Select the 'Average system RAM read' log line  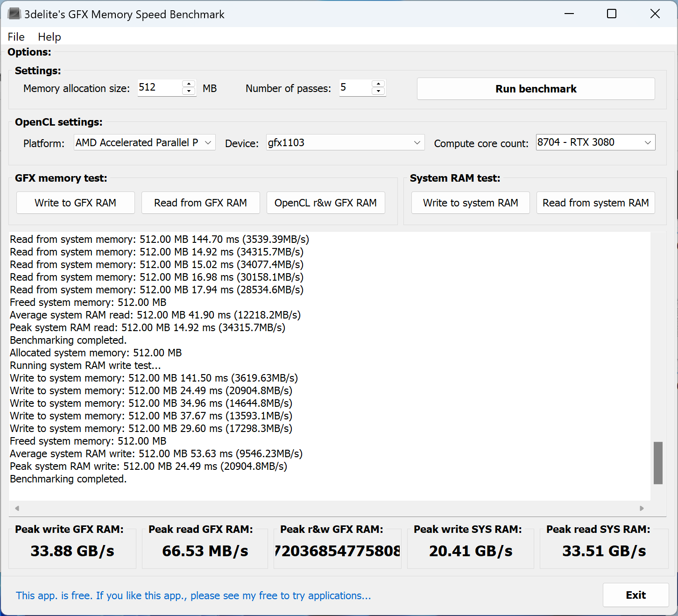click(x=155, y=315)
